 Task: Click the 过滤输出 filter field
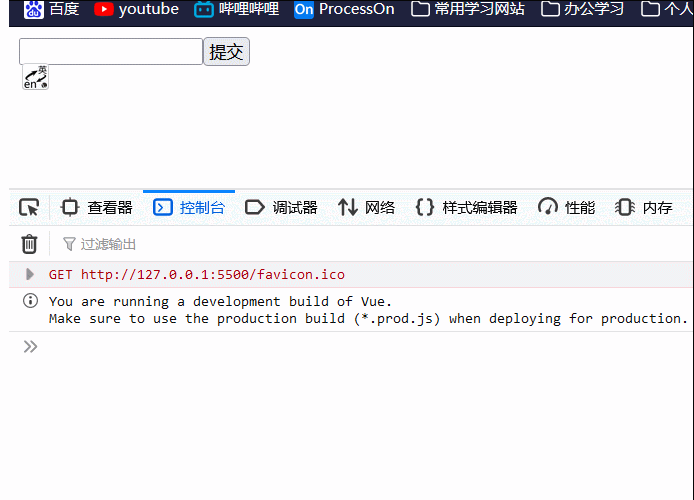pos(99,244)
